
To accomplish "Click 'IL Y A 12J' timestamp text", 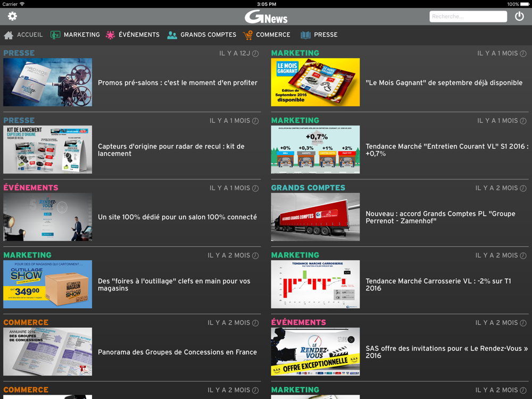I will (235, 53).
